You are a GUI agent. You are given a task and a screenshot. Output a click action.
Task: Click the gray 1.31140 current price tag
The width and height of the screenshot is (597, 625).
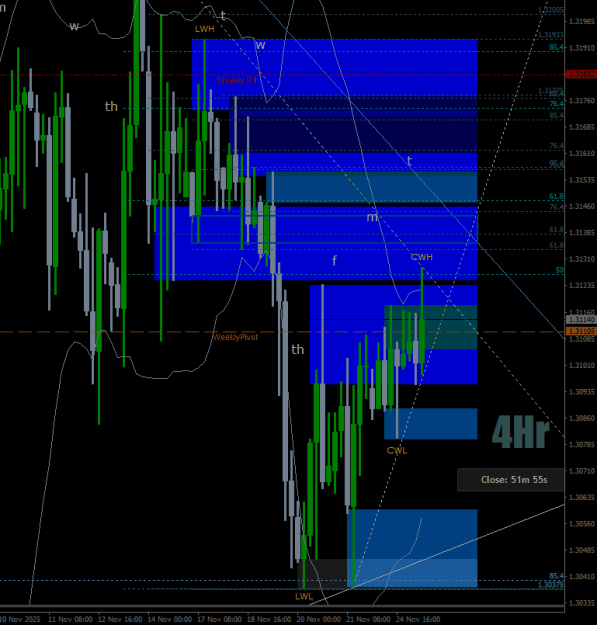pos(581,320)
